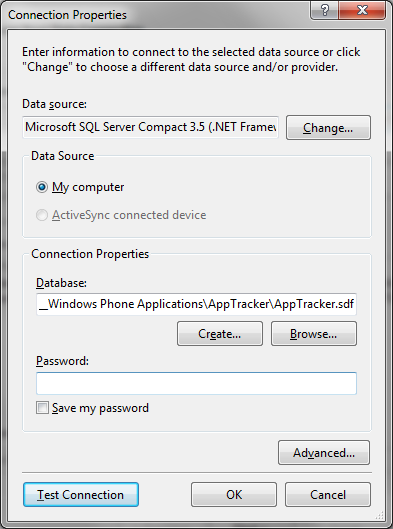Browse for a database file
The width and height of the screenshot is (393, 529).
314,334
